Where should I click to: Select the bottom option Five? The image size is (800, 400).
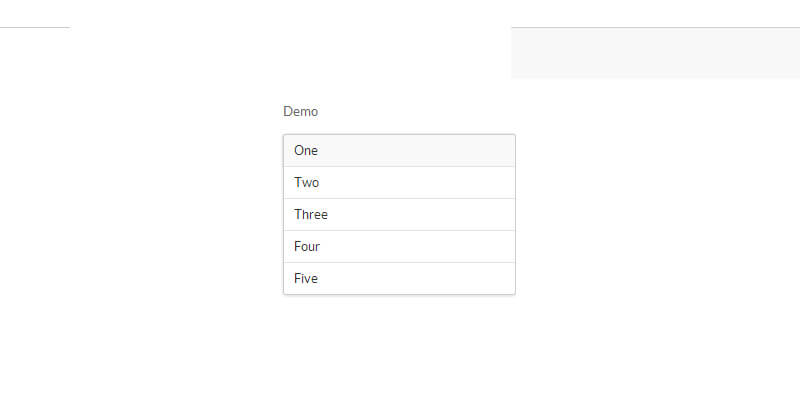(399, 279)
